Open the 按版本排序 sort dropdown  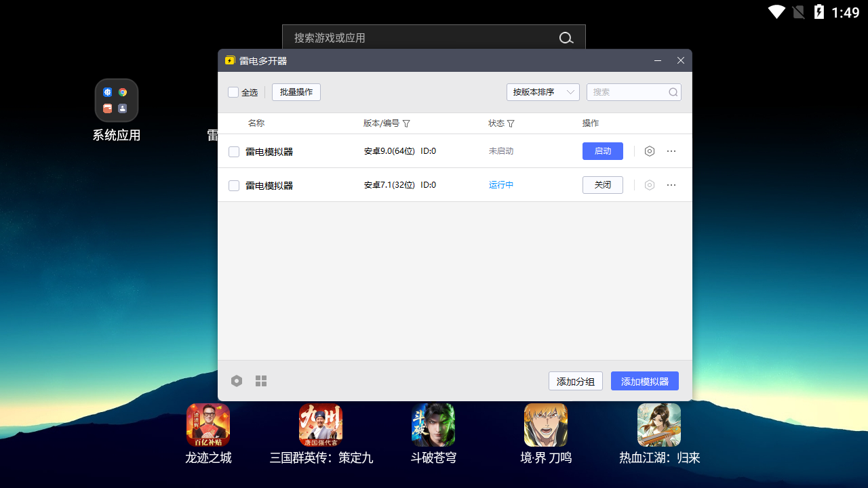(x=543, y=92)
